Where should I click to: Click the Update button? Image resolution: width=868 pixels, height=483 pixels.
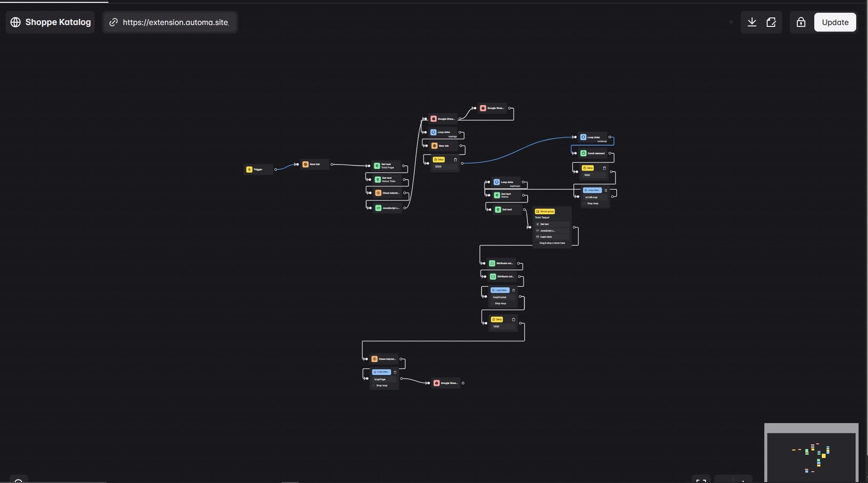[x=835, y=22]
